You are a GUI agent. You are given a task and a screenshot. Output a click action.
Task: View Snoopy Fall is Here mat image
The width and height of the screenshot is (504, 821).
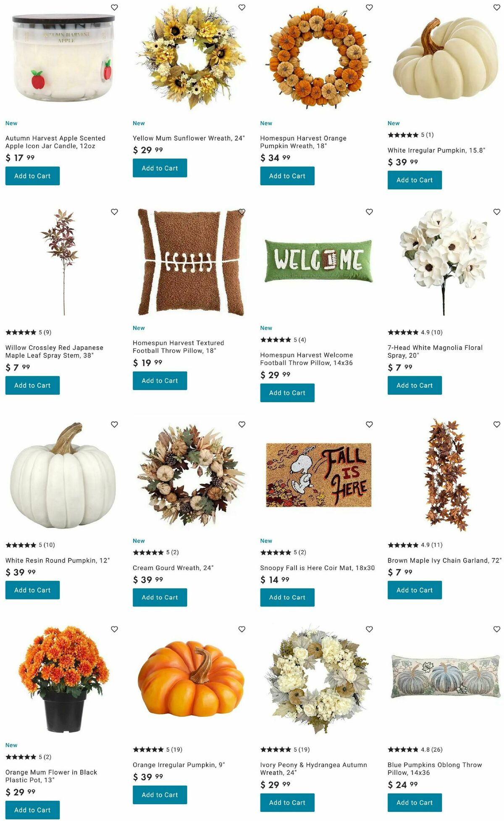318,475
